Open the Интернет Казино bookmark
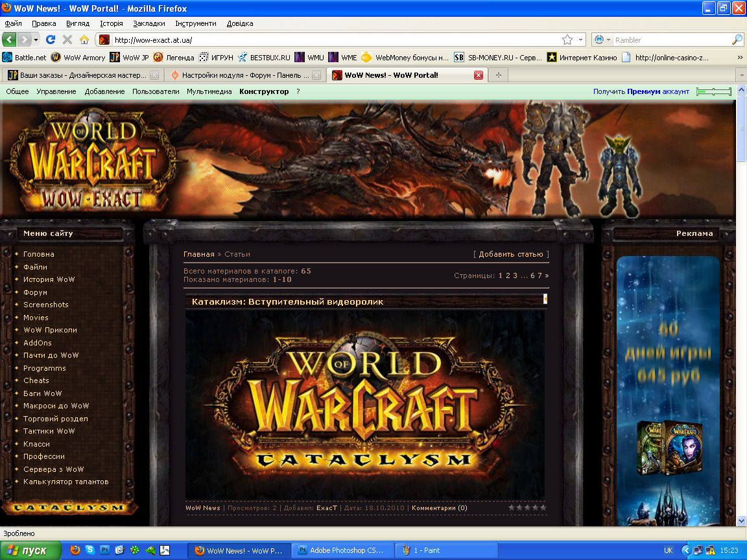Screen dimensions: 747x560 tap(582, 58)
